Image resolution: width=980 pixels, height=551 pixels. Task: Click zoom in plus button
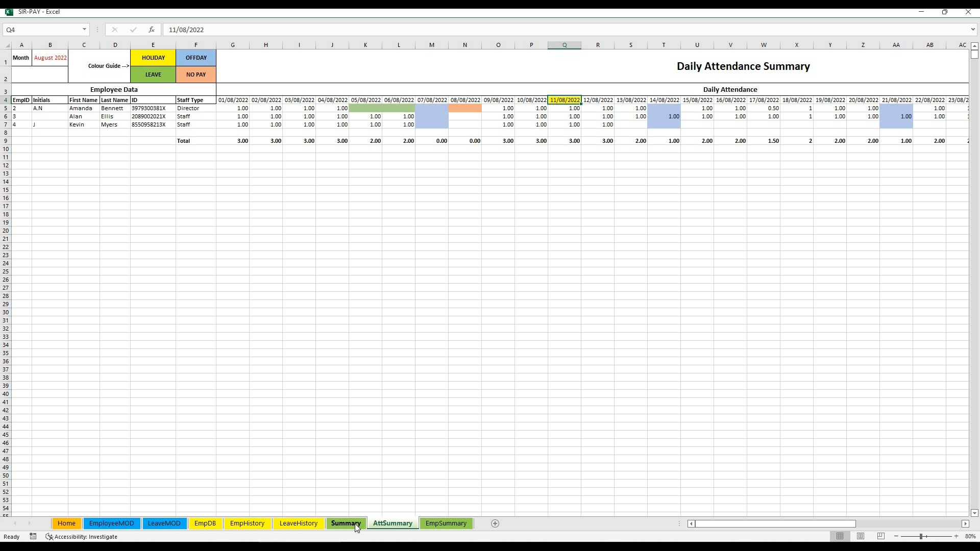pos(957,536)
